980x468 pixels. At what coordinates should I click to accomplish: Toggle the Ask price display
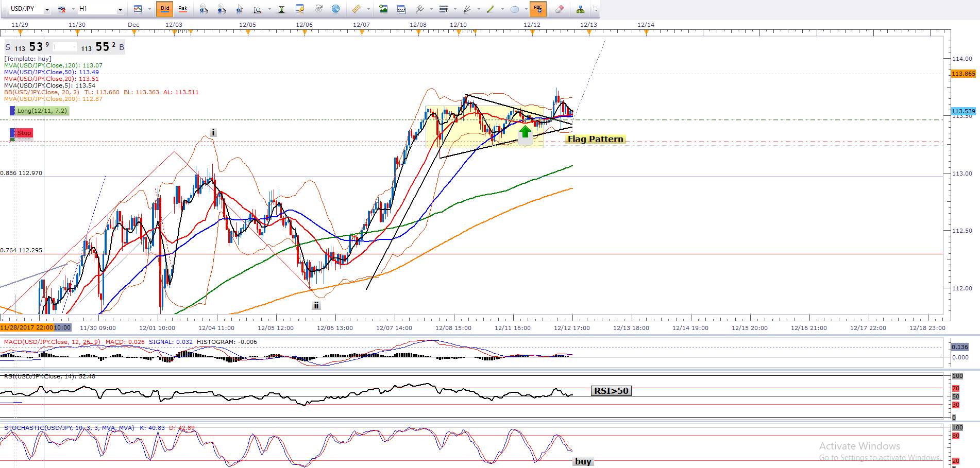pos(182,9)
